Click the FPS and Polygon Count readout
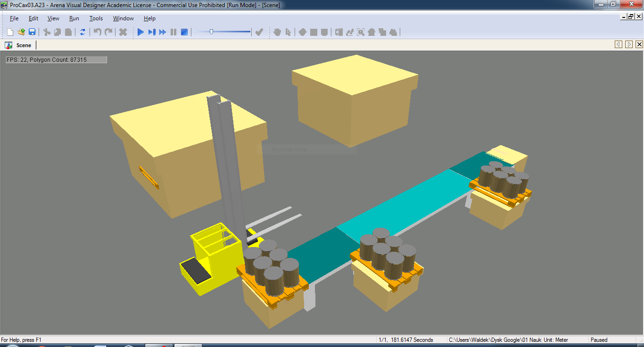 (x=56, y=60)
